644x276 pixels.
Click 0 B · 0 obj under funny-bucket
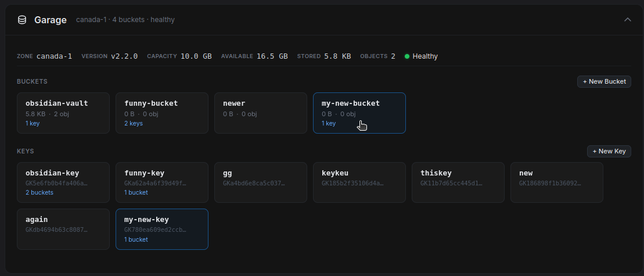[141, 114]
